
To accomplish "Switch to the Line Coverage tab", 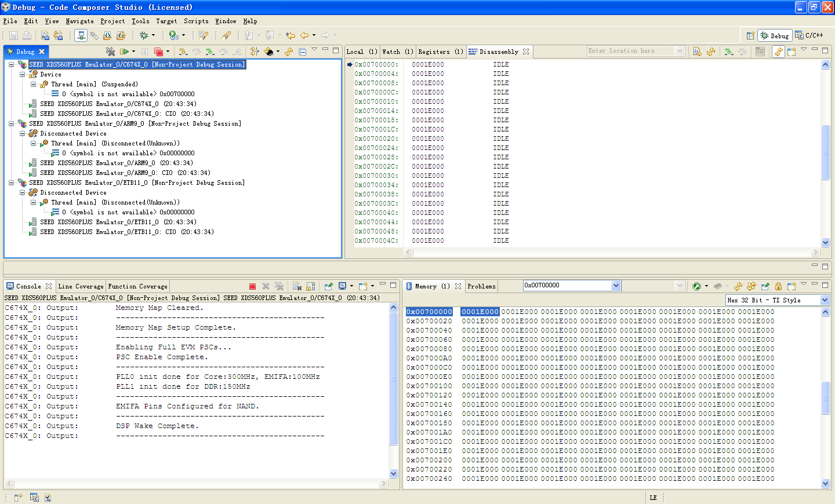I will point(81,286).
